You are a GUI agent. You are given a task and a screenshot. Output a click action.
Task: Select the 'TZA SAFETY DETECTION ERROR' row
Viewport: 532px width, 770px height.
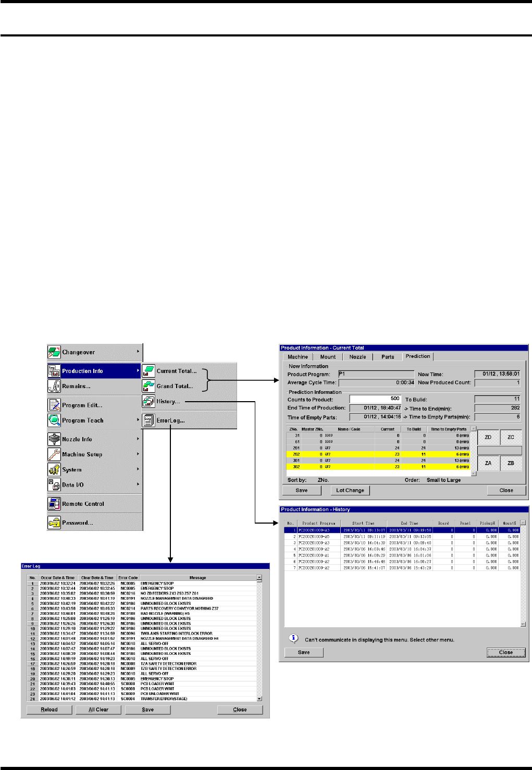142,664
